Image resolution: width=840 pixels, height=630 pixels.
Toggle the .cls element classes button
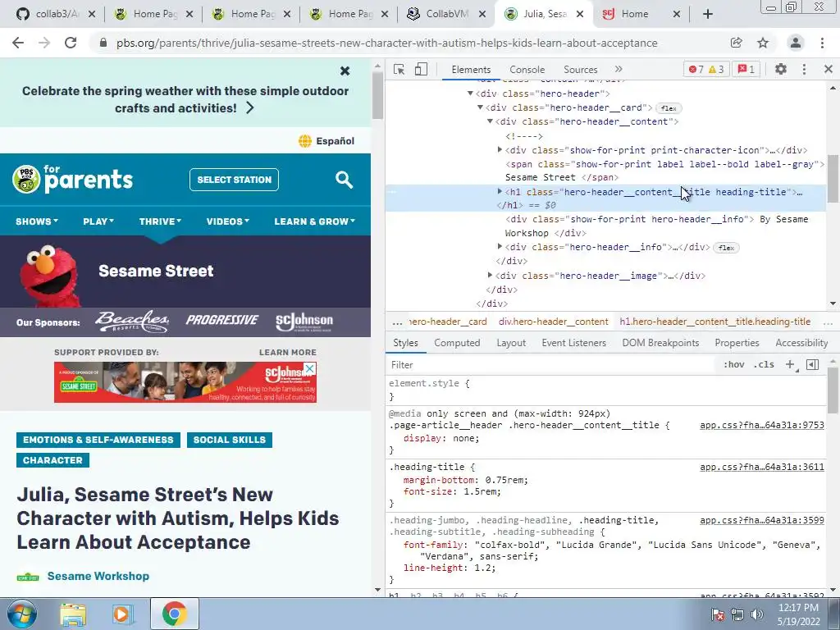[764, 365]
